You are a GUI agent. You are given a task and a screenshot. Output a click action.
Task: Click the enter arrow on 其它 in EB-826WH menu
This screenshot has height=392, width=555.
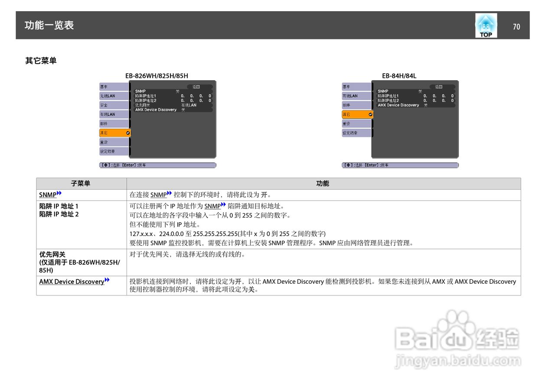[x=128, y=133]
